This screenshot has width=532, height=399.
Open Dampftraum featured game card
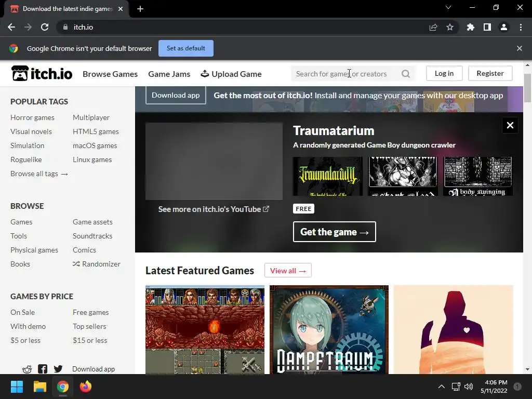(329, 329)
